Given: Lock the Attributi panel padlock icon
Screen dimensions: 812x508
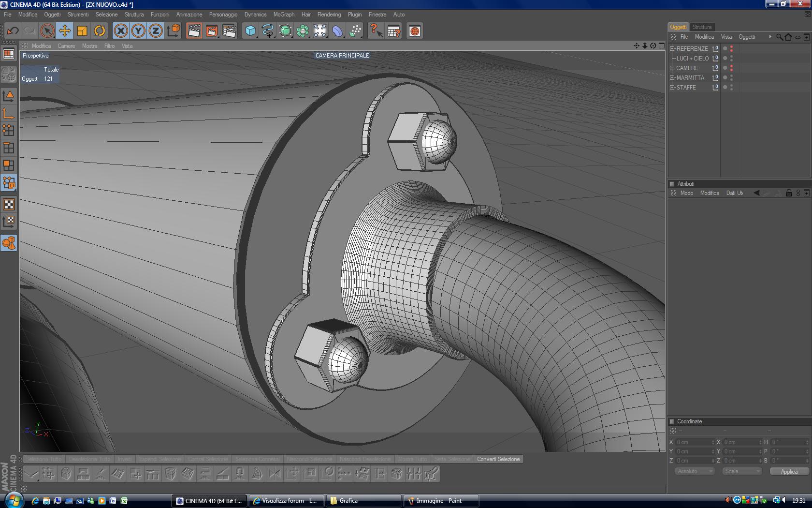Looking at the screenshot, I should click(789, 193).
